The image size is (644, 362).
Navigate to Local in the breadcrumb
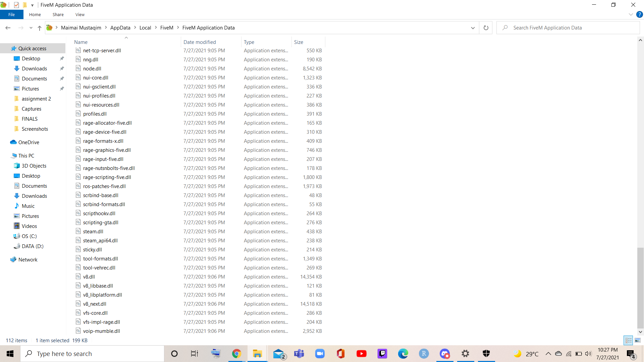pyautogui.click(x=145, y=28)
